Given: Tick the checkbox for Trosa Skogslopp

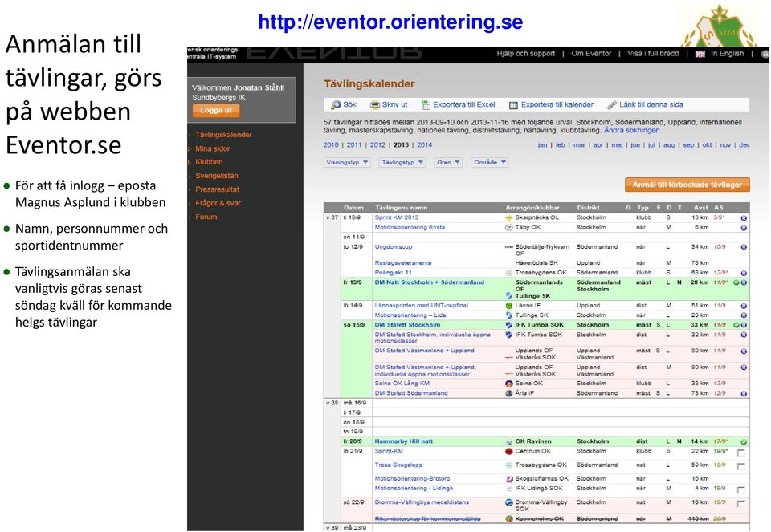Looking at the screenshot, I should pos(741,466).
